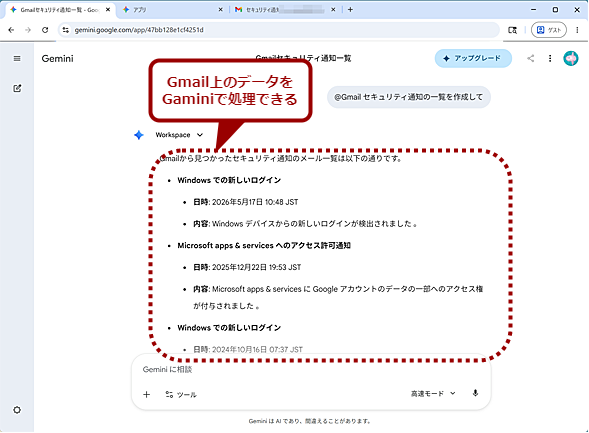589x433 pixels.
Task: Click the 'Gemini は AI であり' disclaimer text
Action: pyautogui.click(x=310, y=421)
